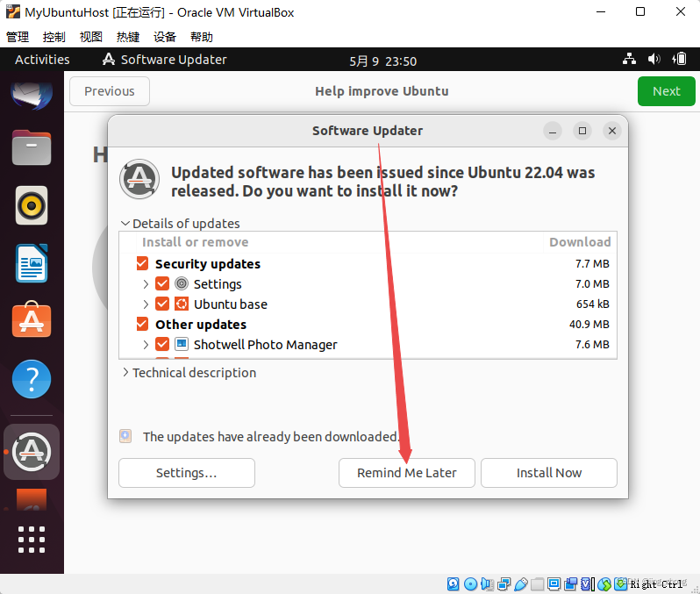Screen dimensions: 700x594
Task: Click the clock showing 5月 9 23:50
Action: [382, 61]
